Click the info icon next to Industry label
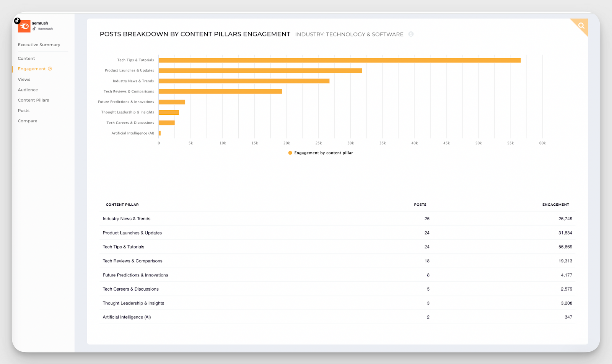The height and width of the screenshot is (364, 612). click(x=411, y=34)
